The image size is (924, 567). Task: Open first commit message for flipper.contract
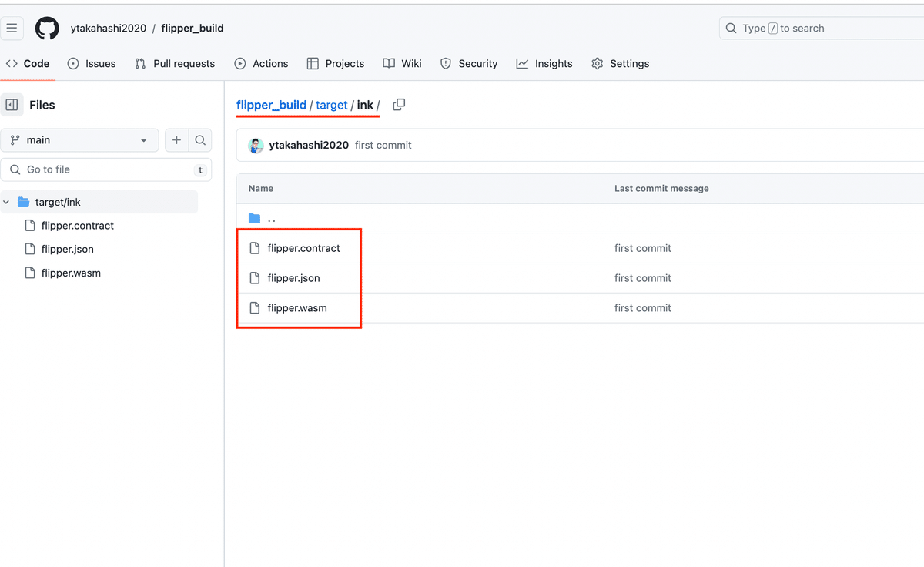643,248
